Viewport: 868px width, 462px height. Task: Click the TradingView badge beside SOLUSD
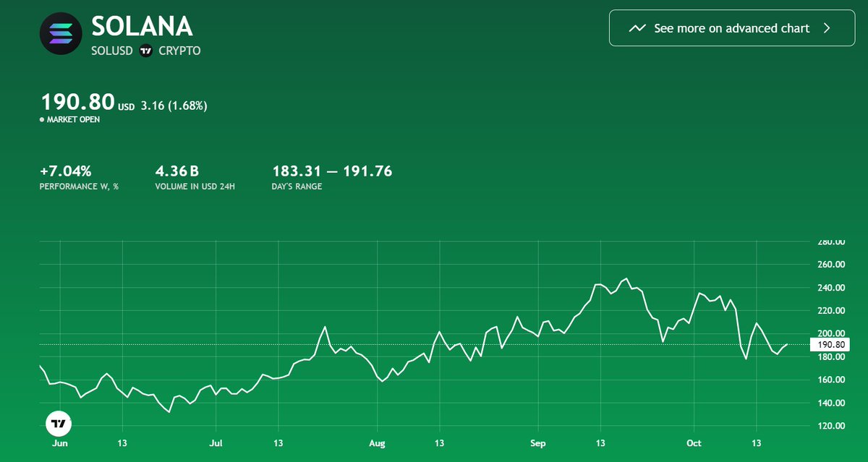pyautogui.click(x=145, y=51)
